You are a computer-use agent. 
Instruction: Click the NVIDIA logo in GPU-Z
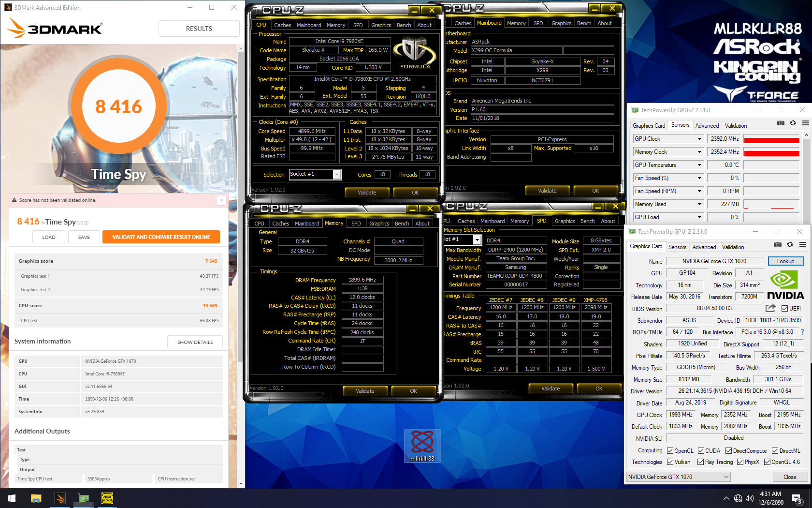coord(785,285)
